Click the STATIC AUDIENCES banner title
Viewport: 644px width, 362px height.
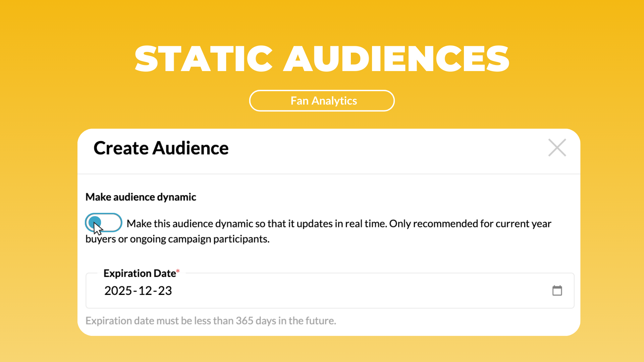pyautogui.click(x=322, y=59)
